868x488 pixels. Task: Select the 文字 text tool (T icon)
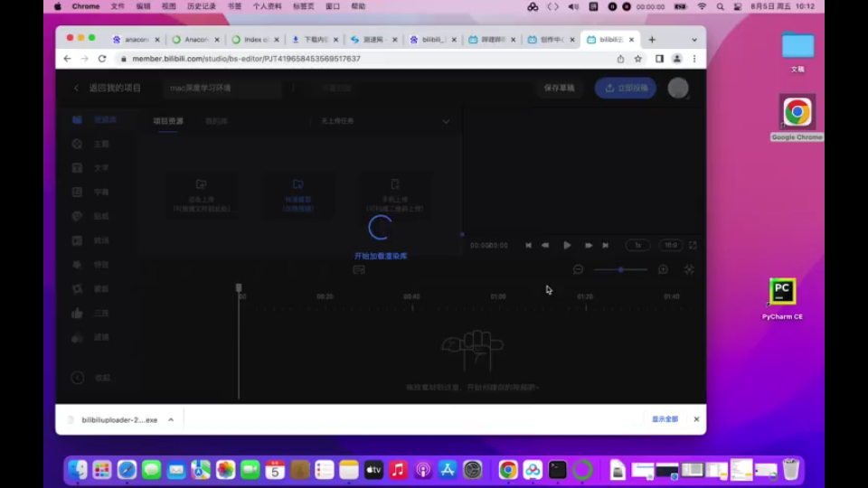coord(77,168)
